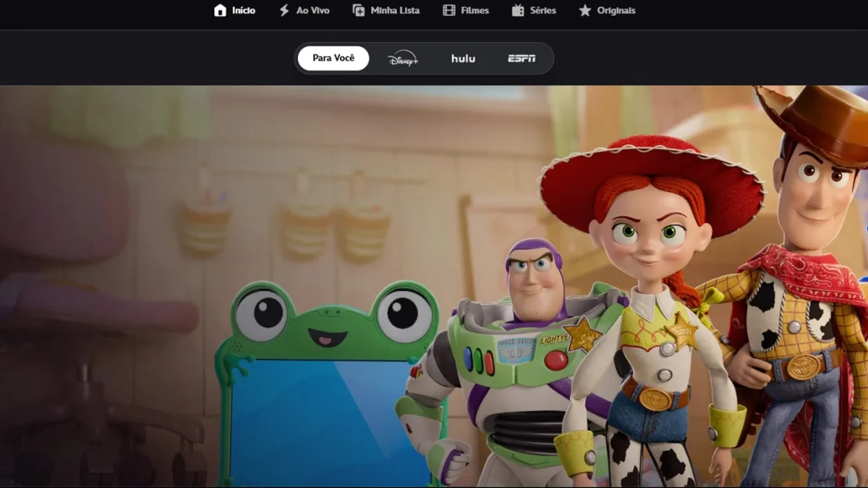Click the lightning bolt Ao Vivo icon
This screenshot has width=868, height=488.
coord(284,10)
